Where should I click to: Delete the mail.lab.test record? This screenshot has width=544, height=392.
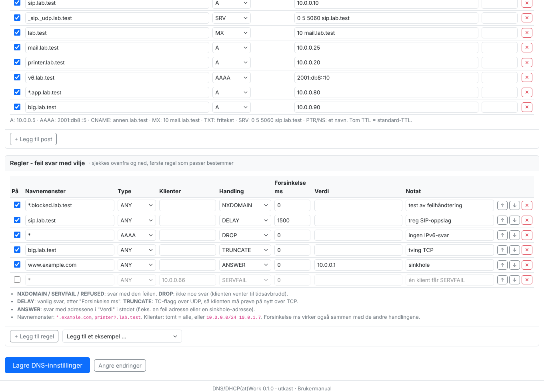coord(527,48)
